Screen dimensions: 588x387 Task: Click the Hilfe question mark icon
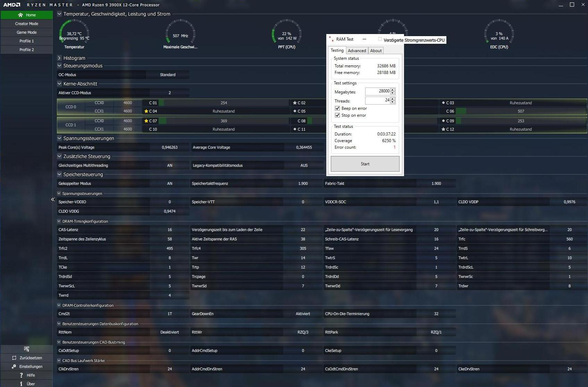21,375
